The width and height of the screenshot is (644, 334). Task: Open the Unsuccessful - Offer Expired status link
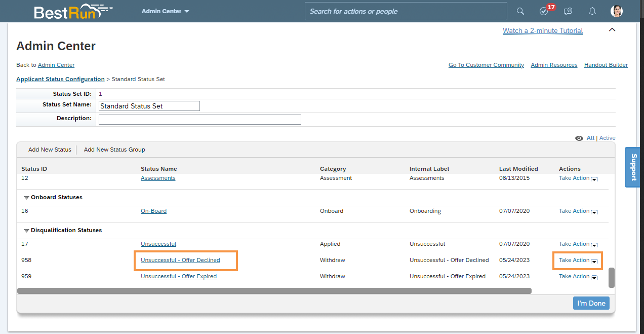[x=178, y=276]
